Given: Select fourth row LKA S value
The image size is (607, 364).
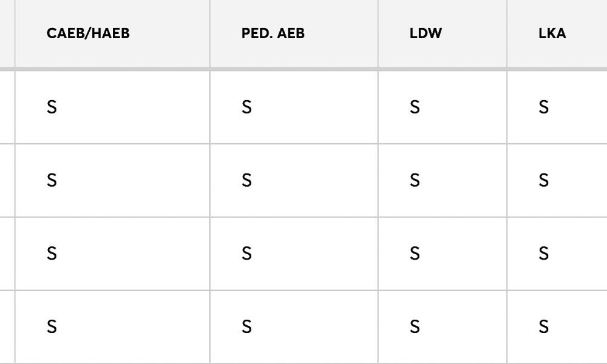Looking at the screenshot, I should click(543, 327).
